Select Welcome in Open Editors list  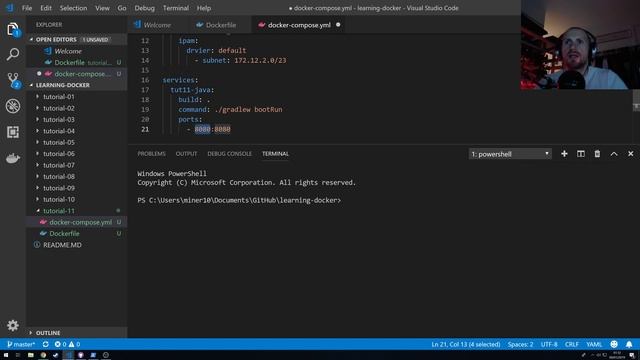tap(77, 51)
